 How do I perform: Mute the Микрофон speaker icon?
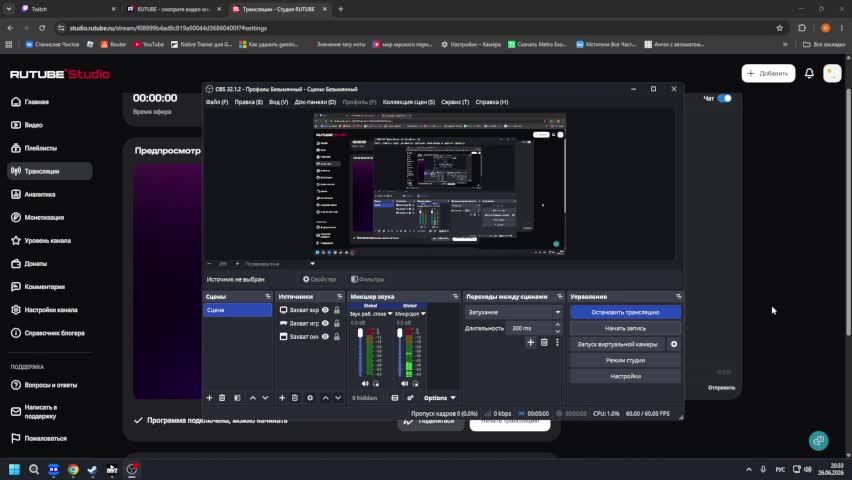pos(404,384)
